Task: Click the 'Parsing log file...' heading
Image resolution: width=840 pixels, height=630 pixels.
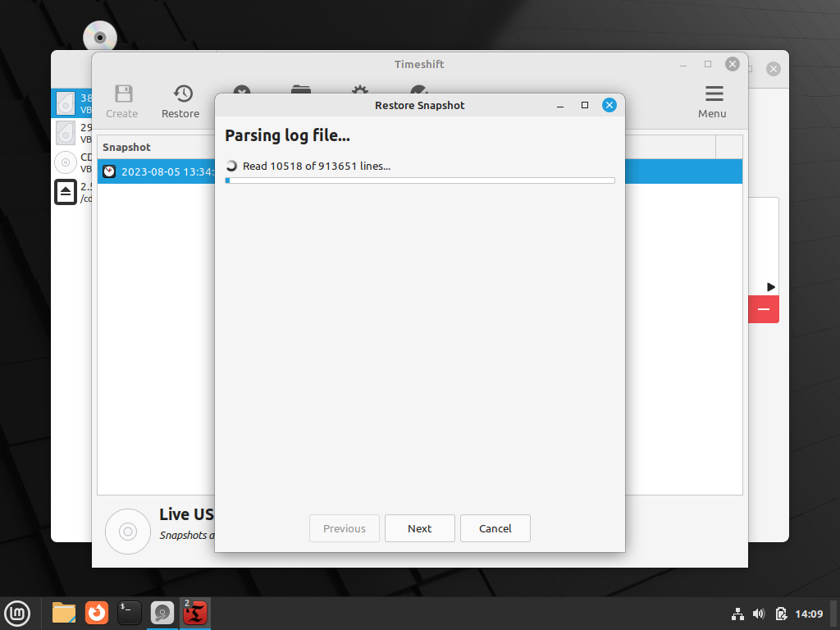Action: coord(288,135)
